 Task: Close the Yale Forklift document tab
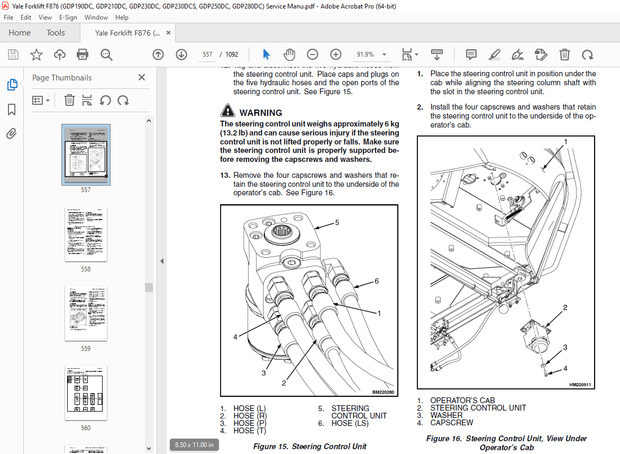[x=168, y=33]
